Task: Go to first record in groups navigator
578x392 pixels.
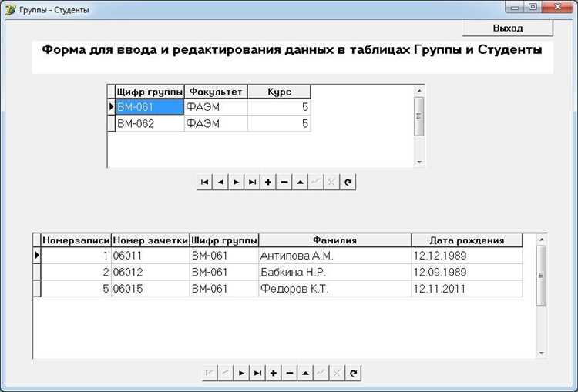Action: (204, 182)
